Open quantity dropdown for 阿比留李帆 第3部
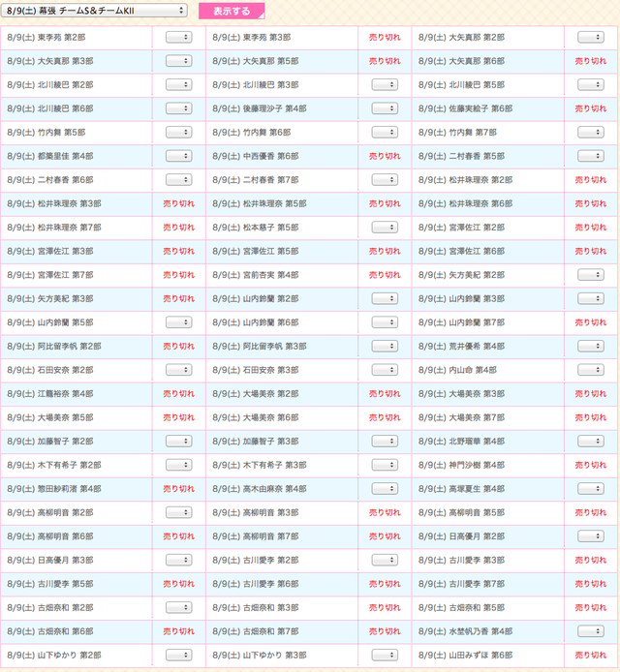 pyautogui.click(x=385, y=347)
